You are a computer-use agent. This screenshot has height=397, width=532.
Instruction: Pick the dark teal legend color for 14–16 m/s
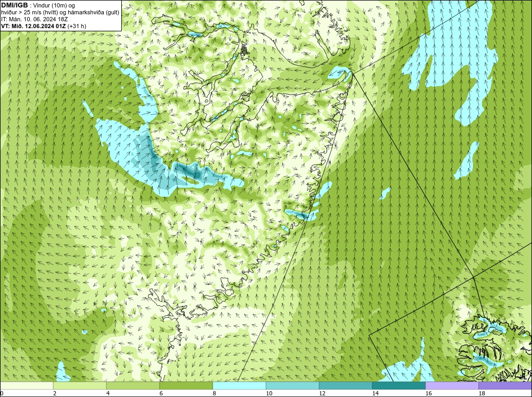[x=398, y=386]
